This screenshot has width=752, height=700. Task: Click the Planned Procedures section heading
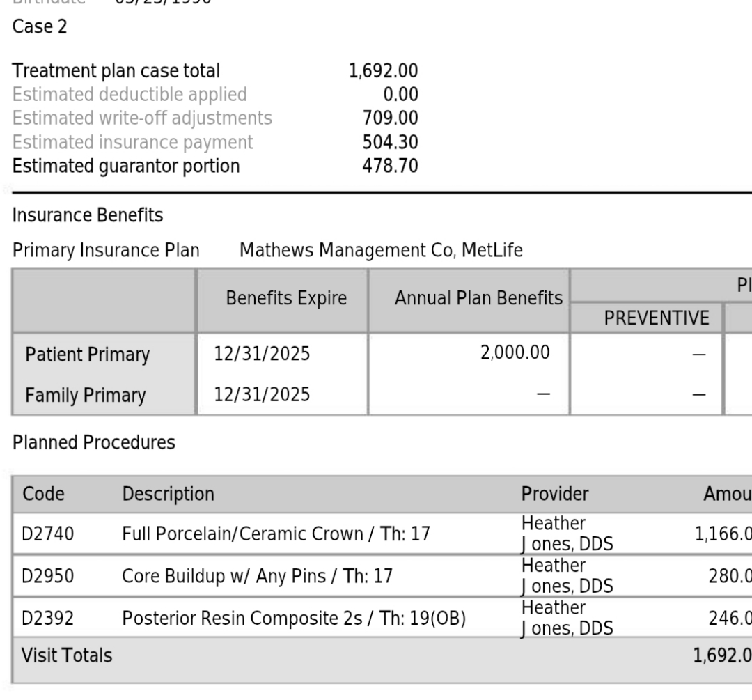(94, 442)
